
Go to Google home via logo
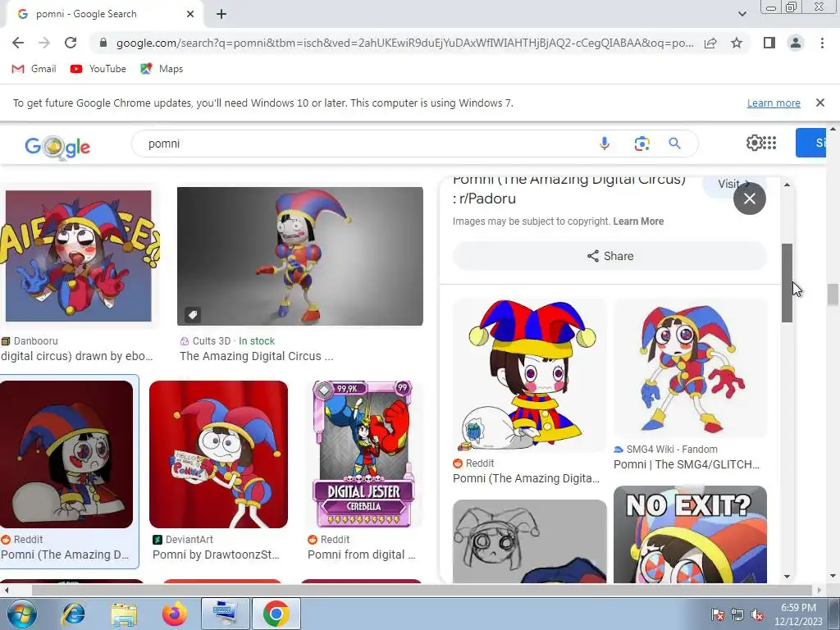(57, 146)
